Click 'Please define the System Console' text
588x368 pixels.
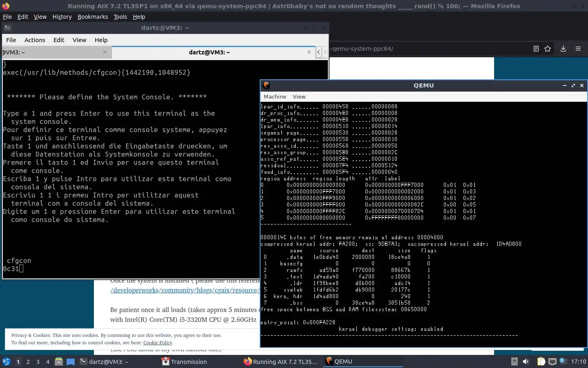coord(107,97)
